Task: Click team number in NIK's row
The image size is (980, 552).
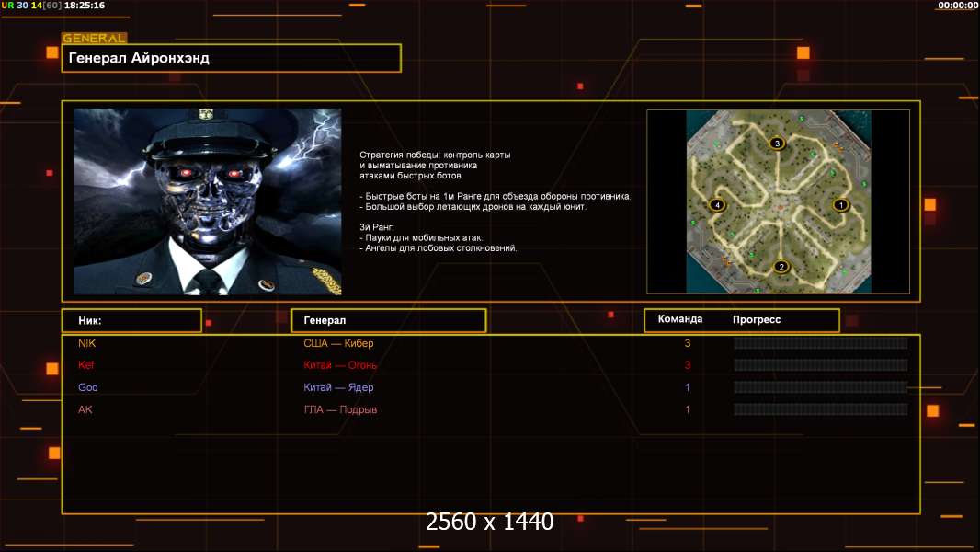Action: (688, 343)
